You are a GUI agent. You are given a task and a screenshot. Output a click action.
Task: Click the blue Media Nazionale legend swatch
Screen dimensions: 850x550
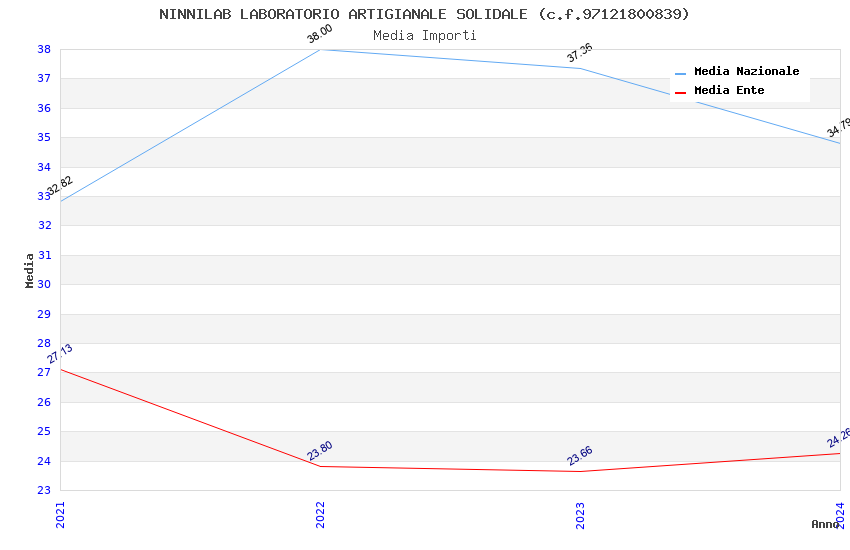pyautogui.click(x=680, y=74)
